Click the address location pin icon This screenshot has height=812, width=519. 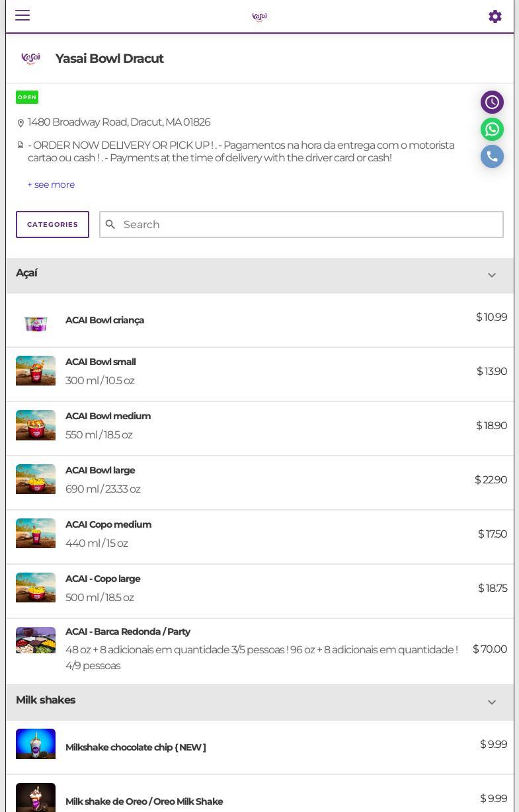[x=20, y=123]
